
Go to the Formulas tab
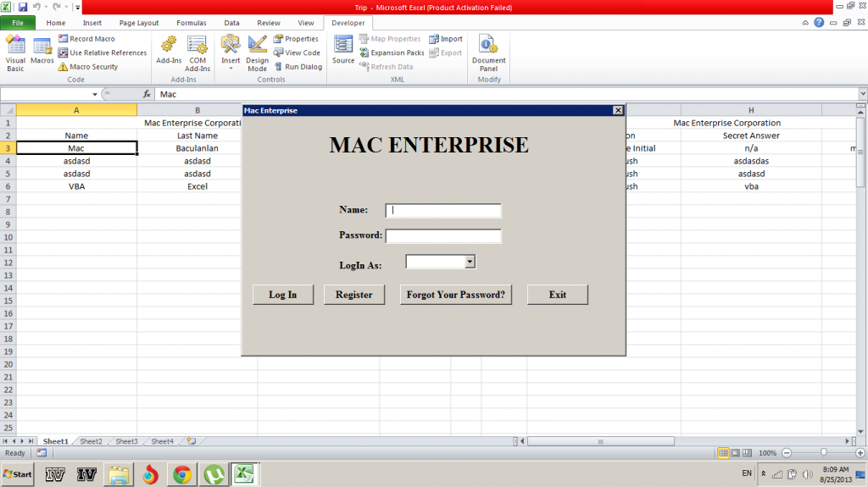pos(192,23)
